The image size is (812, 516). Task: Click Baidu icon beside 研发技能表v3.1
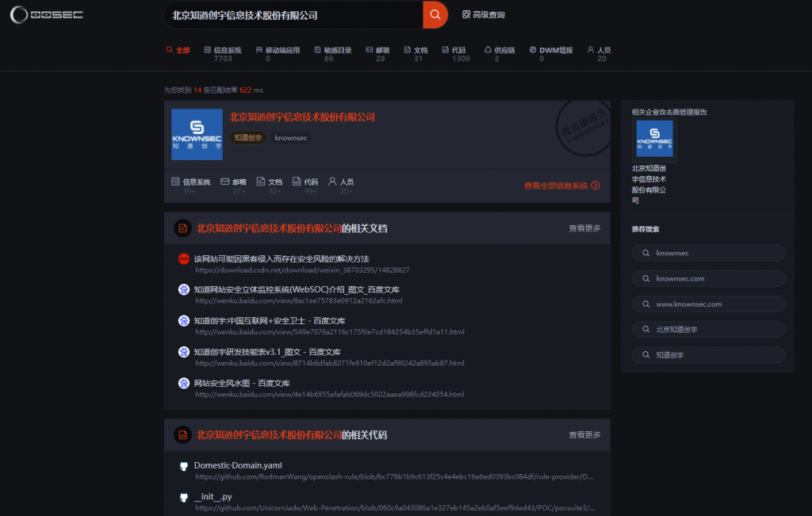pyautogui.click(x=183, y=352)
